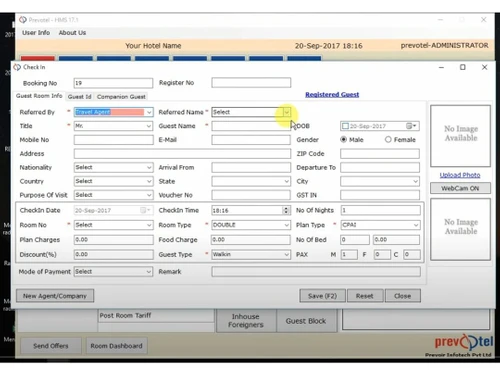
Task: Click the Mobile No input field
Action: 113,140
